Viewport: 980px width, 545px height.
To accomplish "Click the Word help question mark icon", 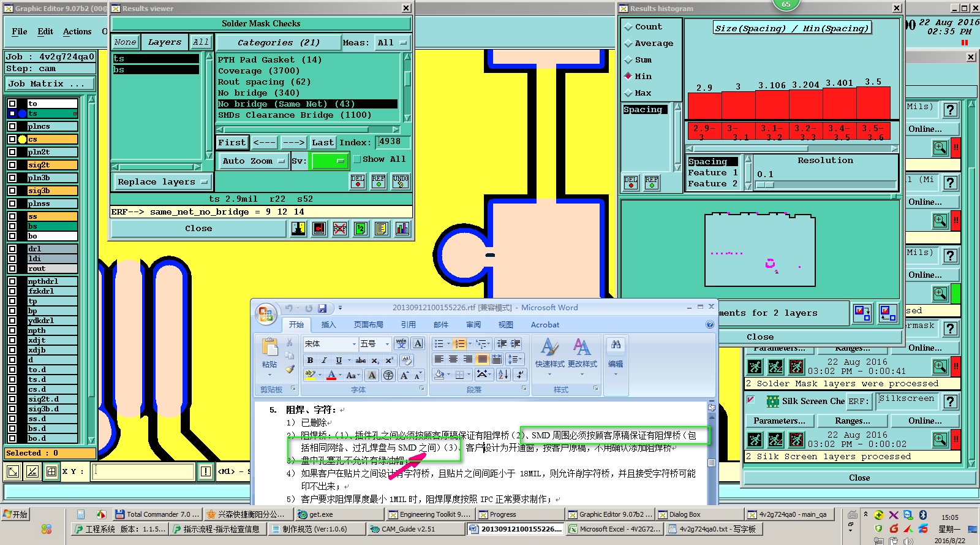I will 710,324.
